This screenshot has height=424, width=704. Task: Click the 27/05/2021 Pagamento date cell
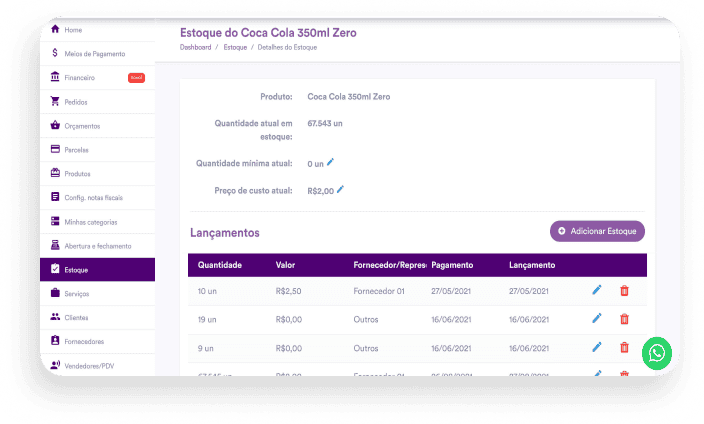(x=451, y=291)
